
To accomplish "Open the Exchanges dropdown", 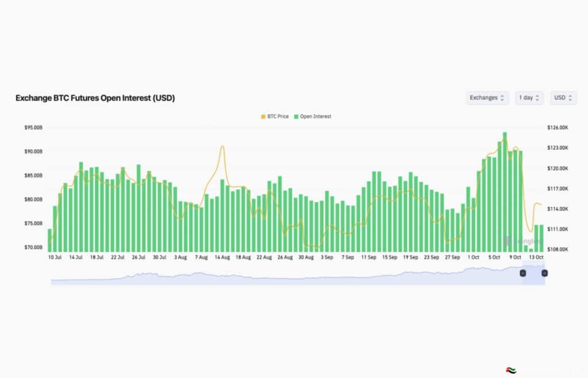I will point(487,98).
